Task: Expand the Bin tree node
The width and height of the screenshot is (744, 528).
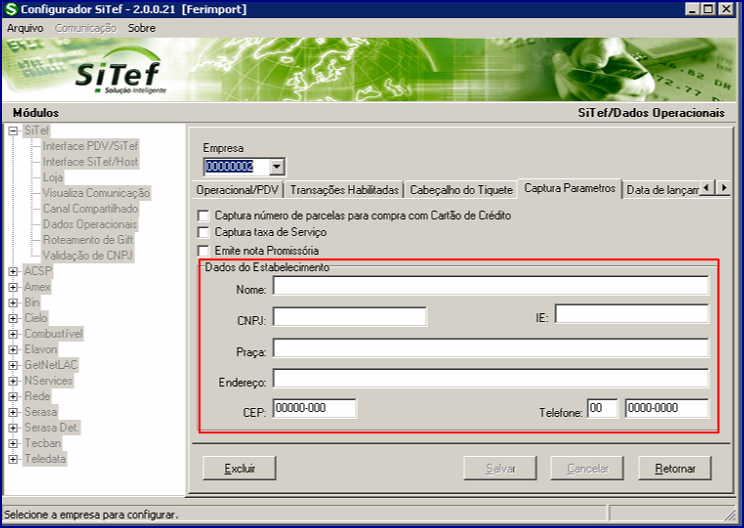Action: click(x=13, y=303)
